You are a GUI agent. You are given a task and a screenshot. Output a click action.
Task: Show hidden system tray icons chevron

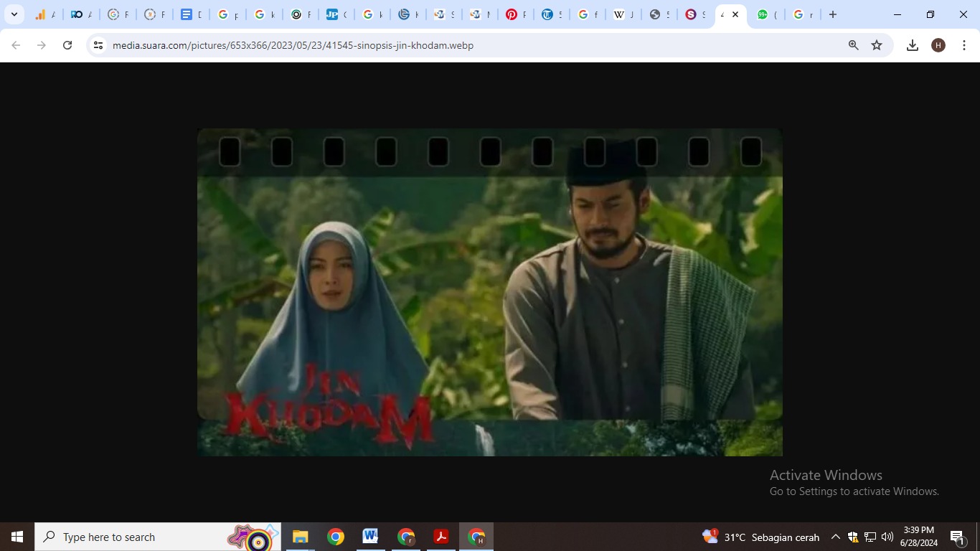point(836,537)
